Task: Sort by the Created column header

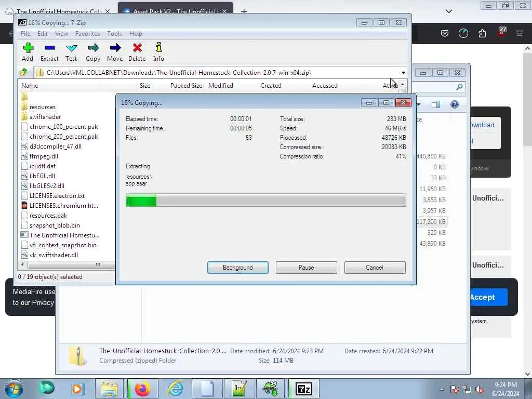Action: (271, 86)
